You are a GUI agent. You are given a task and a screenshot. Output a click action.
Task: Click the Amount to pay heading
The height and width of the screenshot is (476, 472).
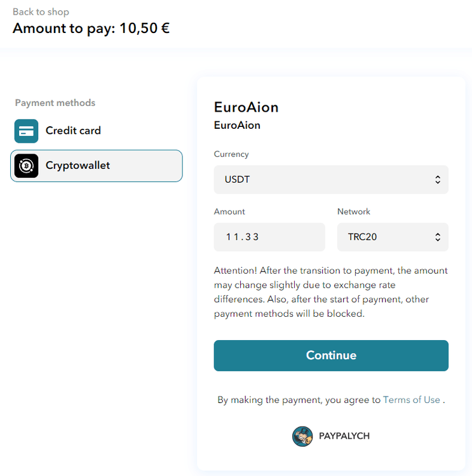pyautogui.click(x=91, y=29)
